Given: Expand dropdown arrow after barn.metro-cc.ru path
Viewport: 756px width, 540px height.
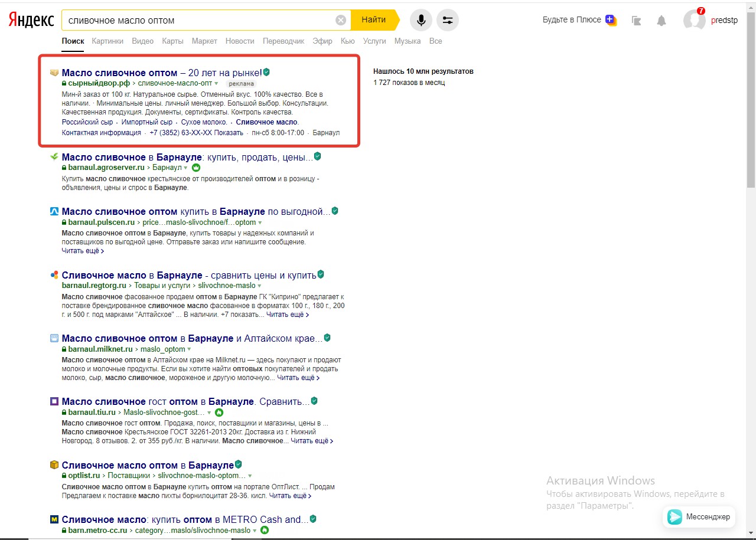Looking at the screenshot, I should point(255,531).
